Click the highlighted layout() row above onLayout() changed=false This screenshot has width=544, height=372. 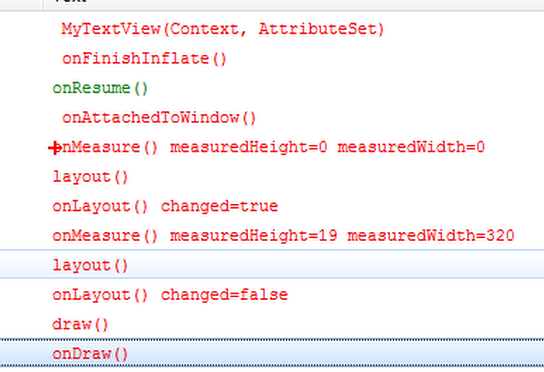(272, 265)
